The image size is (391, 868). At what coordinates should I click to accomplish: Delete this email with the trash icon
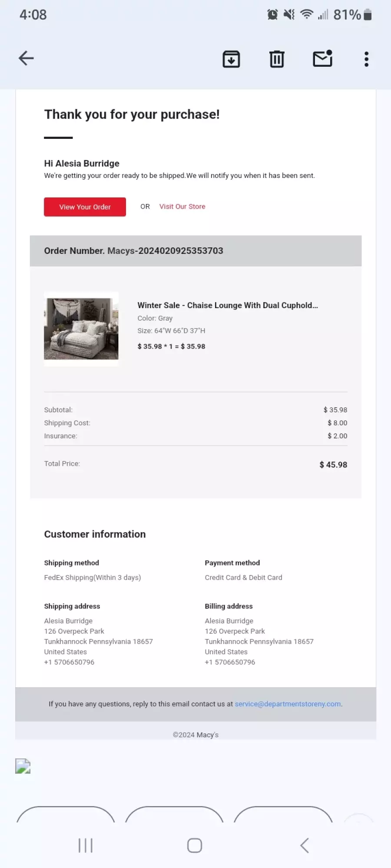277,59
